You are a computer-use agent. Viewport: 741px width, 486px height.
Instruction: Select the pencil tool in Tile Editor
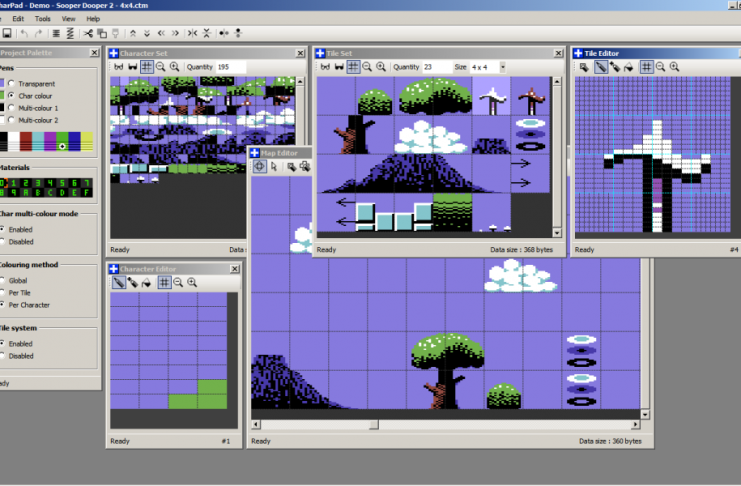(601, 67)
